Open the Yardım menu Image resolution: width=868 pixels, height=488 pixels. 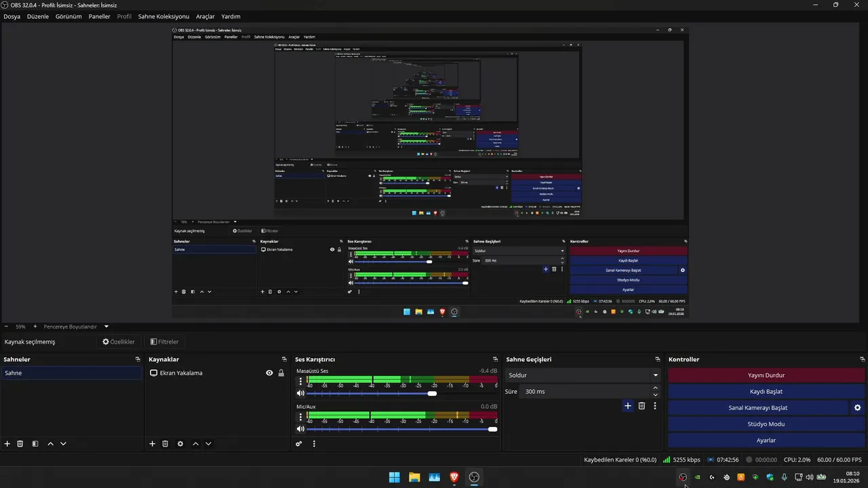coord(231,16)
